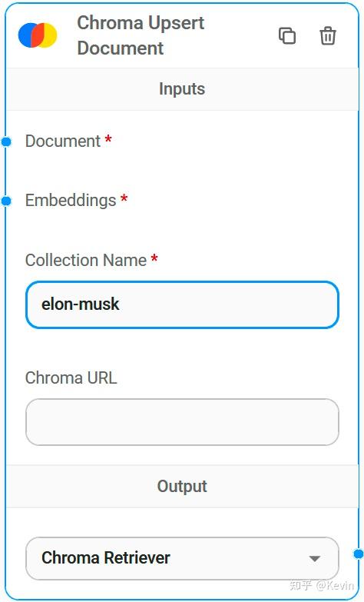Select the Document input connector dot
Screen dimensions: 364x602
tap(6, 141)
